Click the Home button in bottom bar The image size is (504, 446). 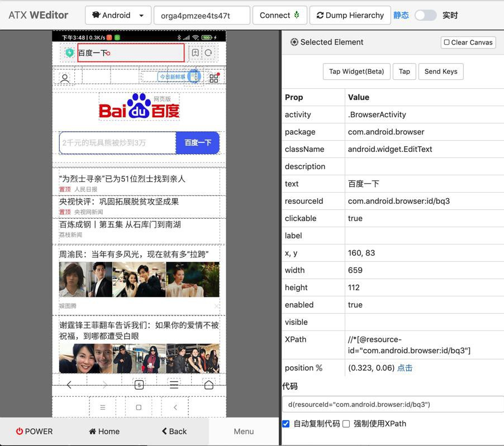tap(104, 431)
